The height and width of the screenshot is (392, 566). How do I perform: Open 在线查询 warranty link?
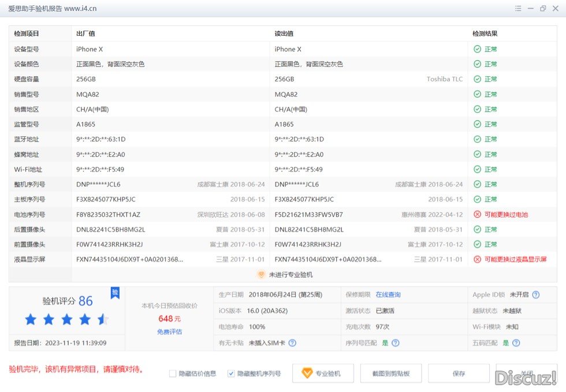pyautogui.click(x=388, y=294)
